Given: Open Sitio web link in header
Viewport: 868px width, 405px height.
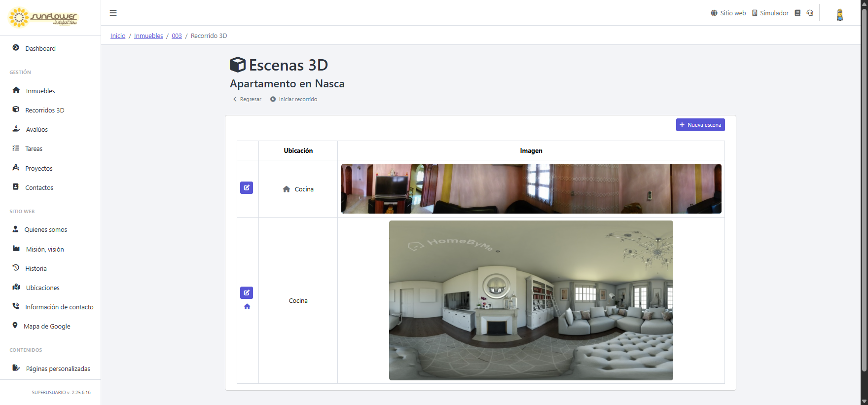Looking at the screenshot, I should click(728, 13).
